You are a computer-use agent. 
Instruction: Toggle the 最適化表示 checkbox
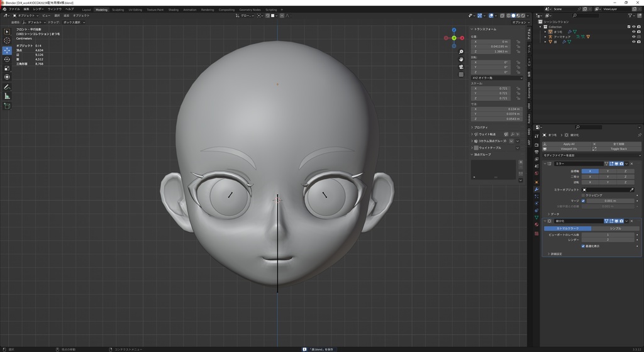click(583, 246)
